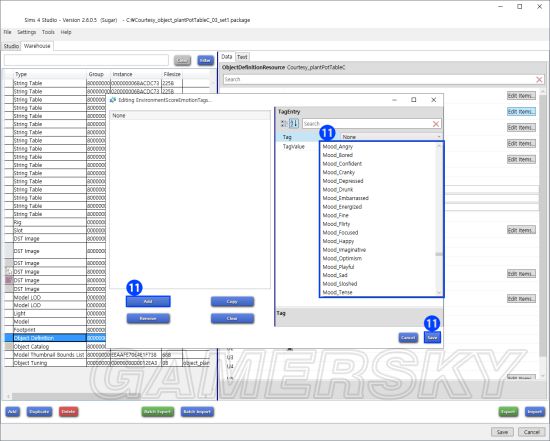Image resolution: width=550 pixels, height=441 pixels.
Task: Open the Tools menu
Action: coord(48,32)
